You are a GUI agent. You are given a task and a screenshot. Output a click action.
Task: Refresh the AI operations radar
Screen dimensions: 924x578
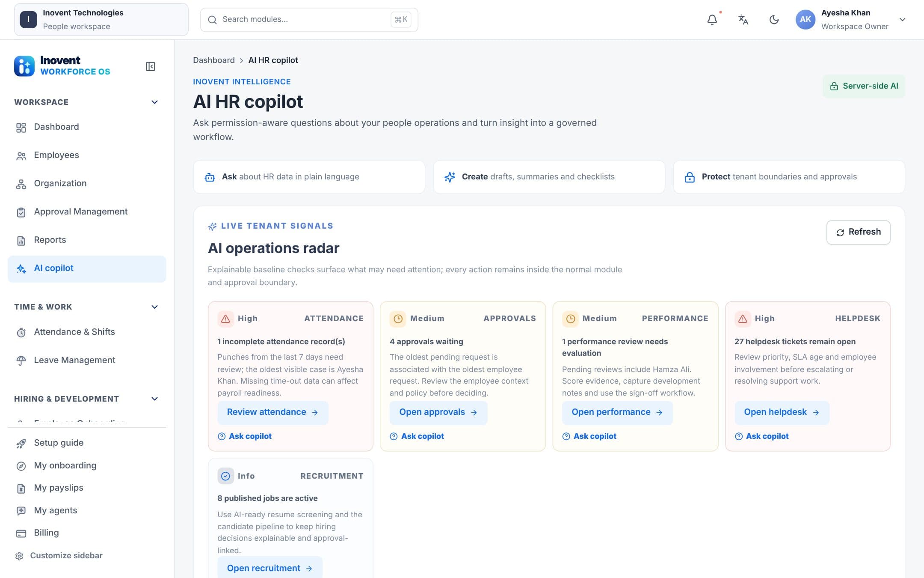click(858, 232)
